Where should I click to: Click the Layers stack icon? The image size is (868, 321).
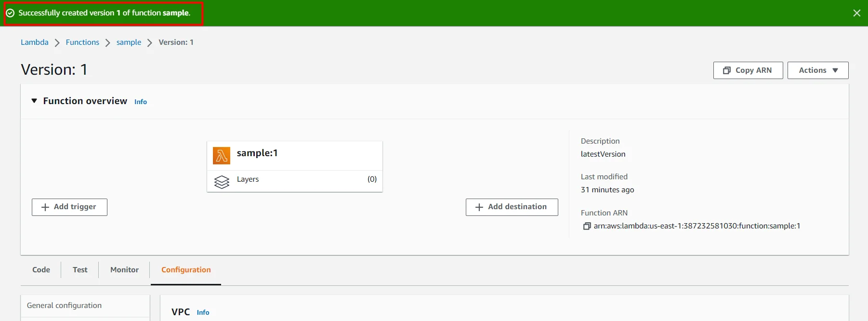click(x=222, y=182)
